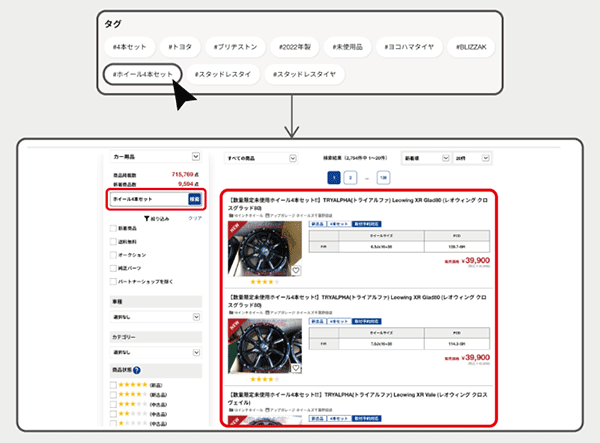Click the 商品状態 help question icon
600x443 pixels.
[137, 370]
